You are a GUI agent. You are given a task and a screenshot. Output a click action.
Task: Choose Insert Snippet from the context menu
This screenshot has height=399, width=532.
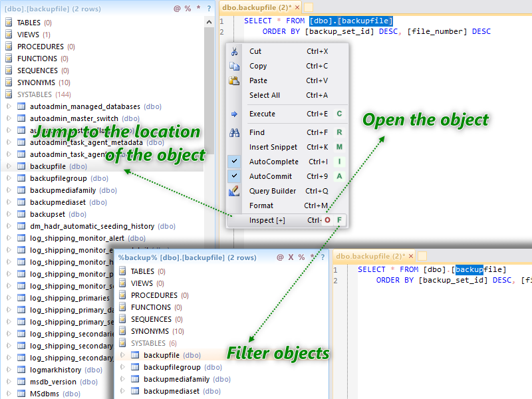(288, 147)
